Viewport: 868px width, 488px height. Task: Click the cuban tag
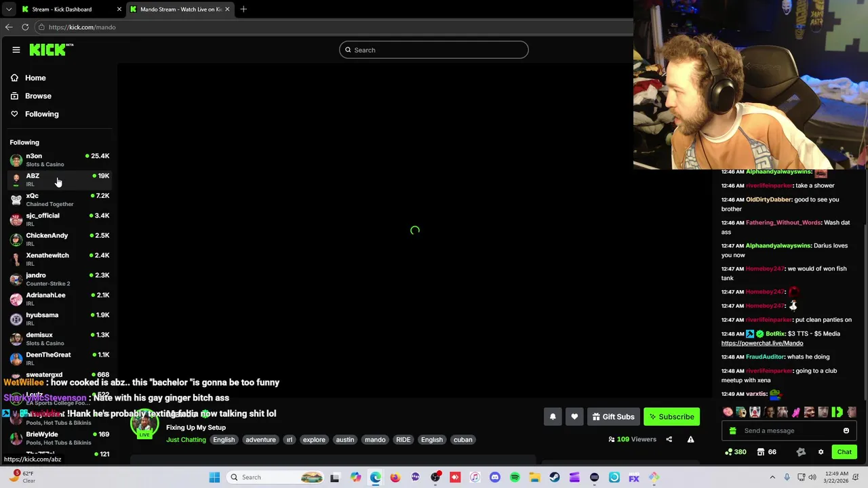click(462, 440)
